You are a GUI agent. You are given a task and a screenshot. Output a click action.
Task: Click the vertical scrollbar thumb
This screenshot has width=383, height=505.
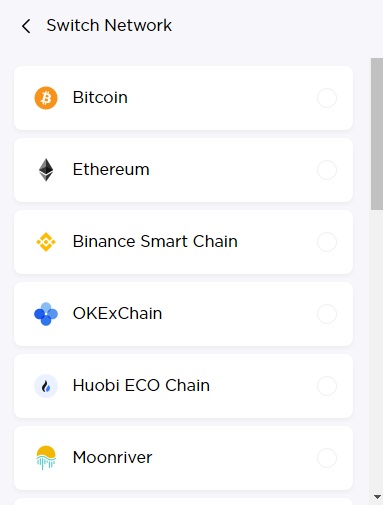377,134
